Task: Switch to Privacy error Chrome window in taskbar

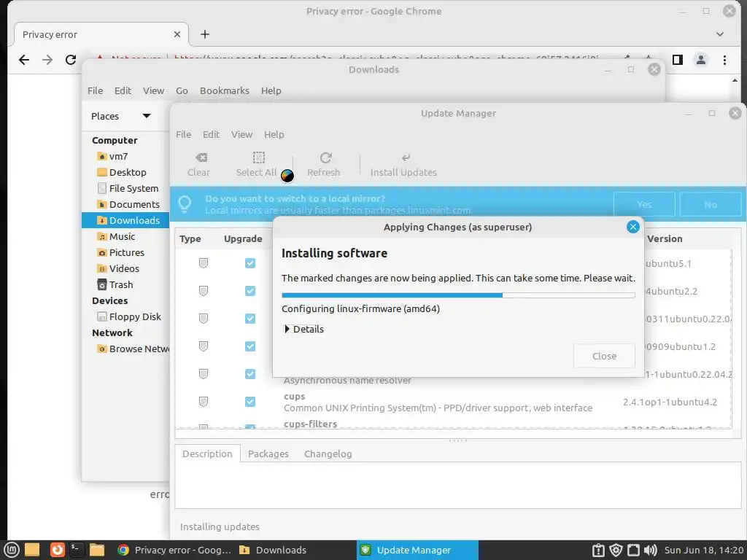Action: [174, 550]
